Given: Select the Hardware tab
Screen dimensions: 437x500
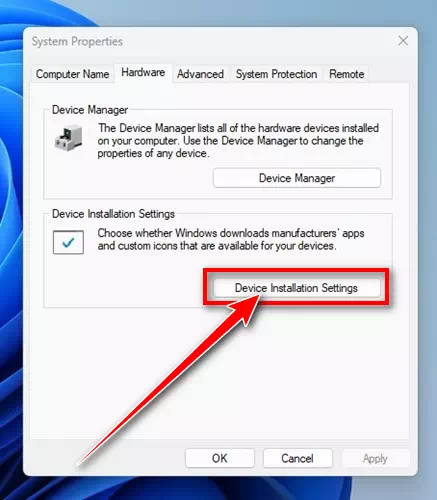Looking at the screenshot, I should [x=143, y=72].
